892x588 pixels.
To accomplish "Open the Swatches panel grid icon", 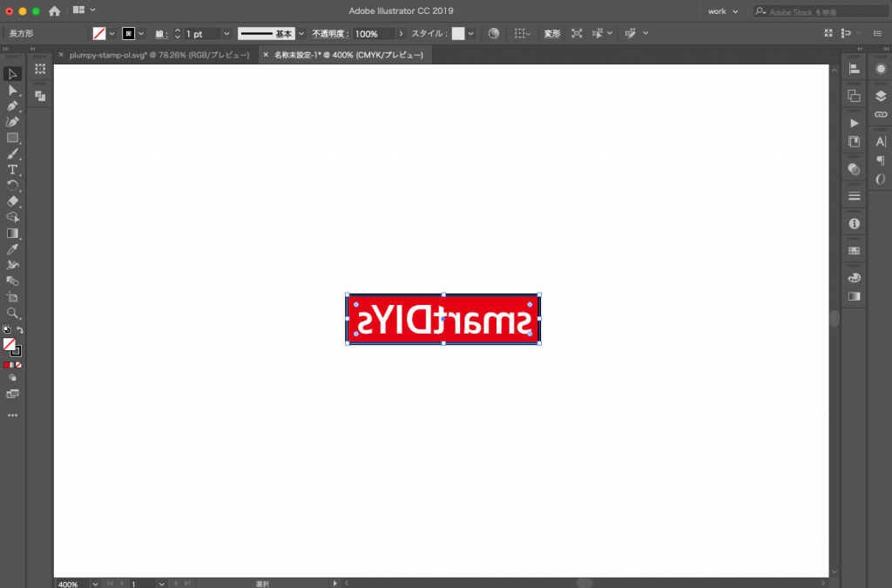I will [854, 251].
